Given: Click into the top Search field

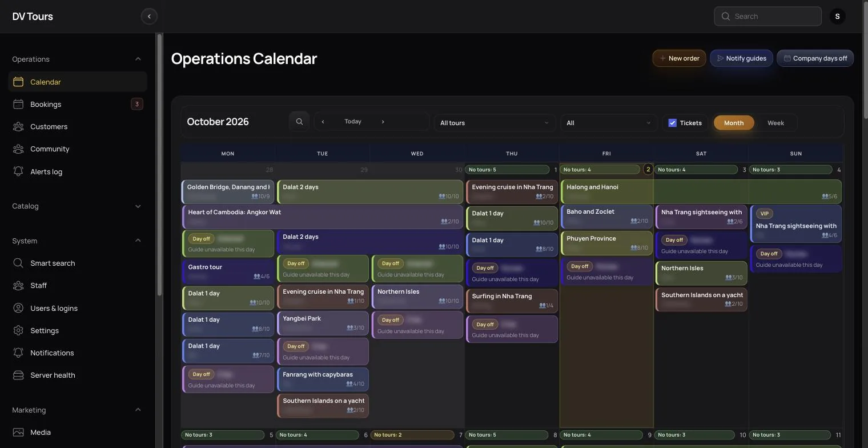Looking at the screenshot, I should point(767,16).
